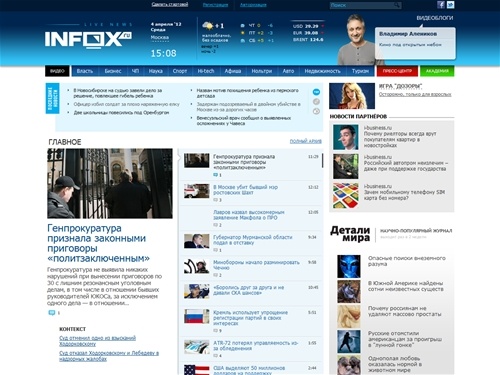Image resolution: width=500 pixels, height=375 pixels.
Task: Open the 'Игра Дозоры' promo link
Action: coord(400,86)
